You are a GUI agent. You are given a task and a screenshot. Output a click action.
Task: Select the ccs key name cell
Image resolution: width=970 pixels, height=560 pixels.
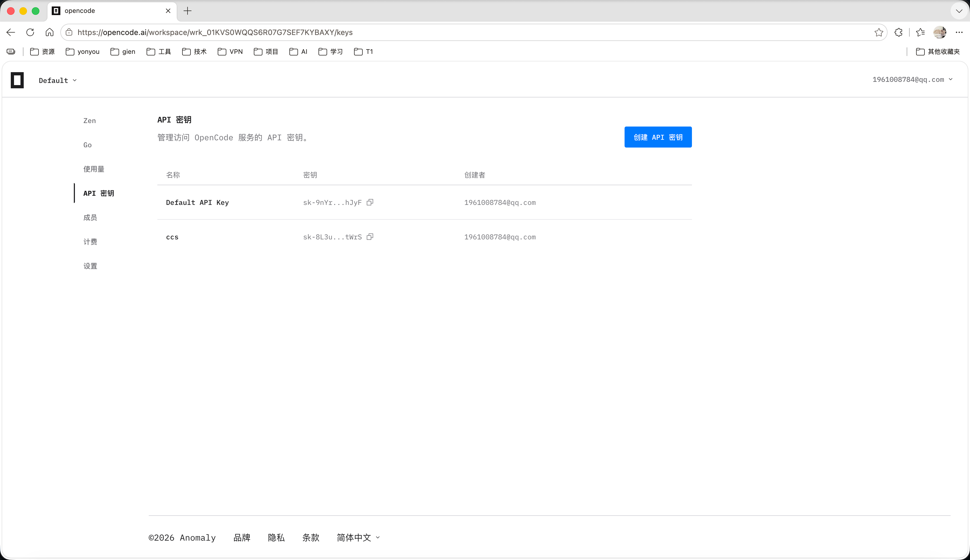(x=172, y=237)
